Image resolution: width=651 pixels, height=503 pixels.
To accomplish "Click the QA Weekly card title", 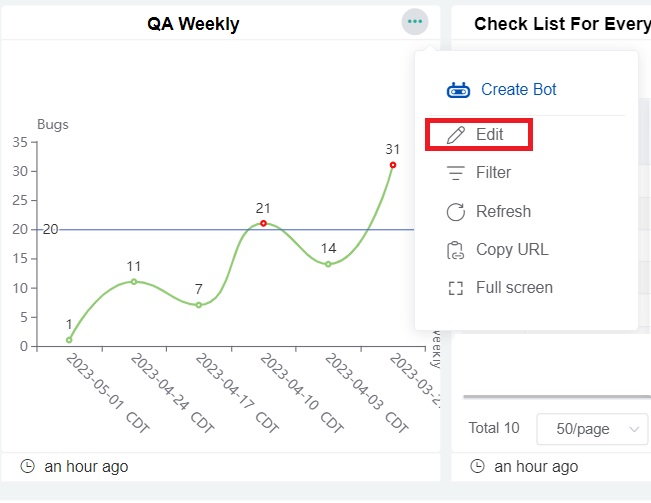I will click(193, 24).
